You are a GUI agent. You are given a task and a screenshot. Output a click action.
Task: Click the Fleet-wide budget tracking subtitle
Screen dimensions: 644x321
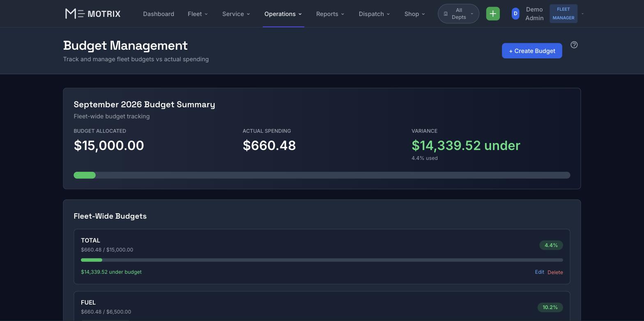click(x=112, y=116)
